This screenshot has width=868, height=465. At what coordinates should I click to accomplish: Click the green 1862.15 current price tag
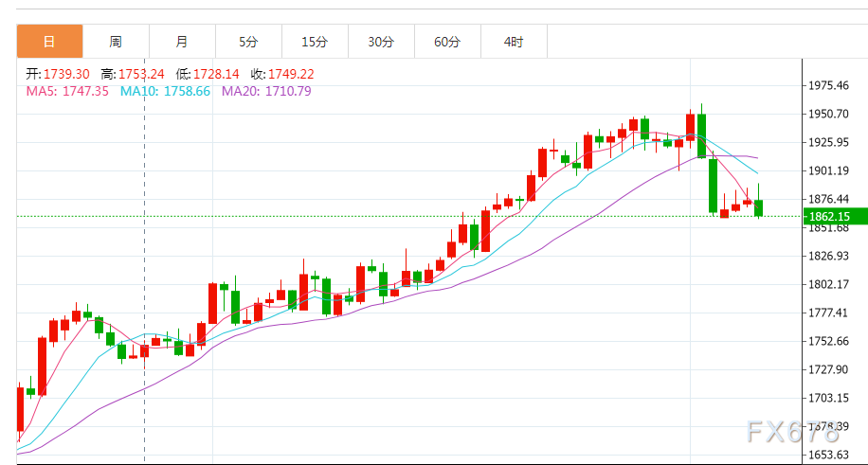tap(828, 216)
